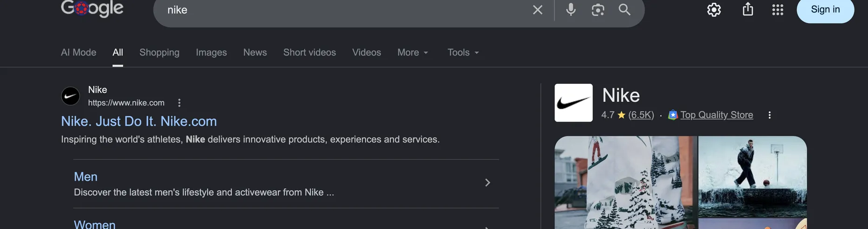This screenshot has height=229, width=868.
Task: Click Top Quality Store badge icon
Action: click(672, 115)
